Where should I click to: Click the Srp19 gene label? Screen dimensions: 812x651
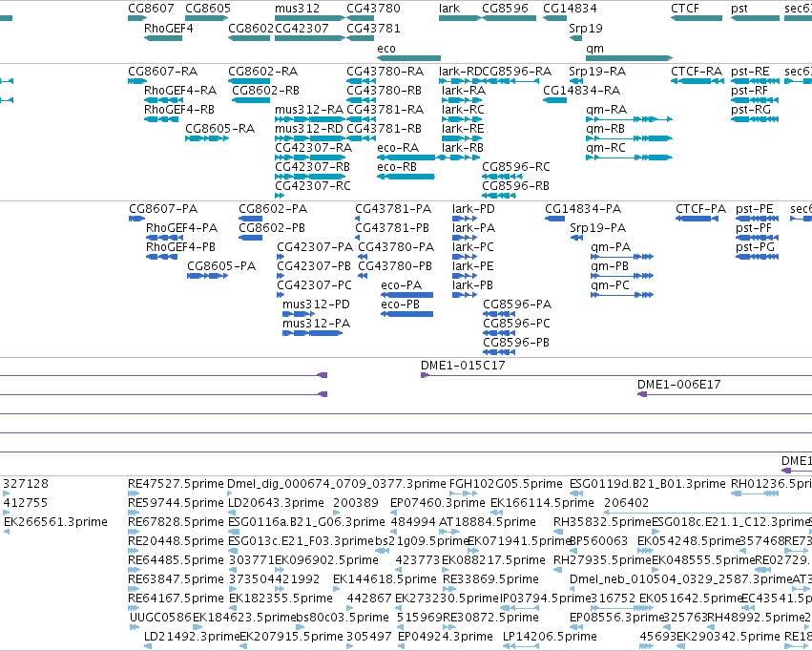586,29
